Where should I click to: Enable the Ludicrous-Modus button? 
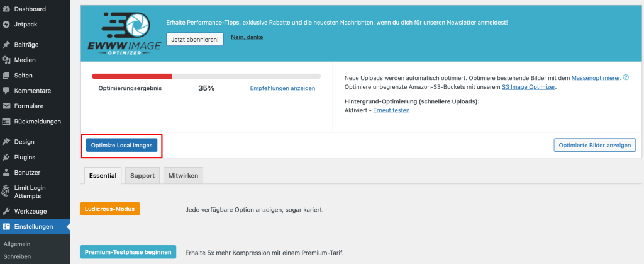[109, 209]
